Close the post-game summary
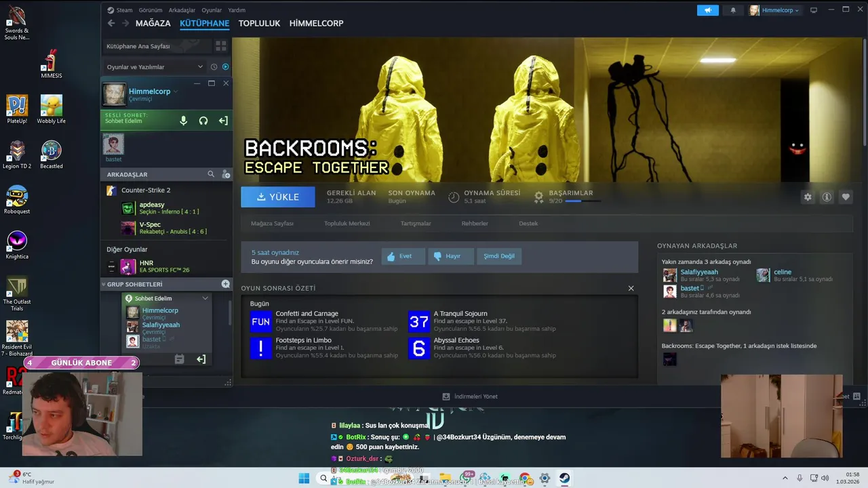 click(x=631, y=288)
